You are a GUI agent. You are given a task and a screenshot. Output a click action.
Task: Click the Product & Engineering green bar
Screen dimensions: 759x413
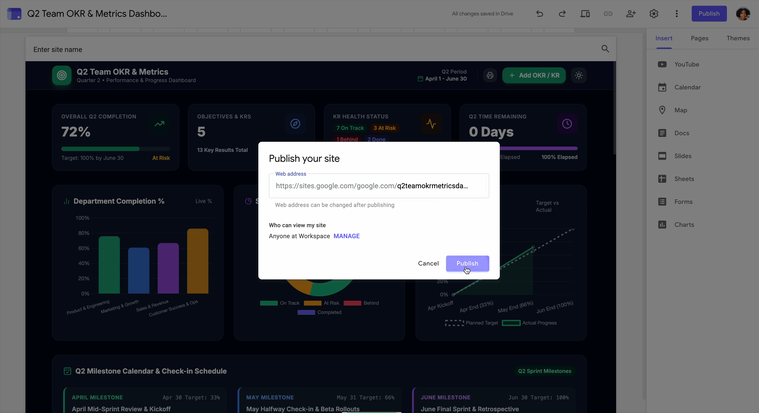[x=109, y=265]
